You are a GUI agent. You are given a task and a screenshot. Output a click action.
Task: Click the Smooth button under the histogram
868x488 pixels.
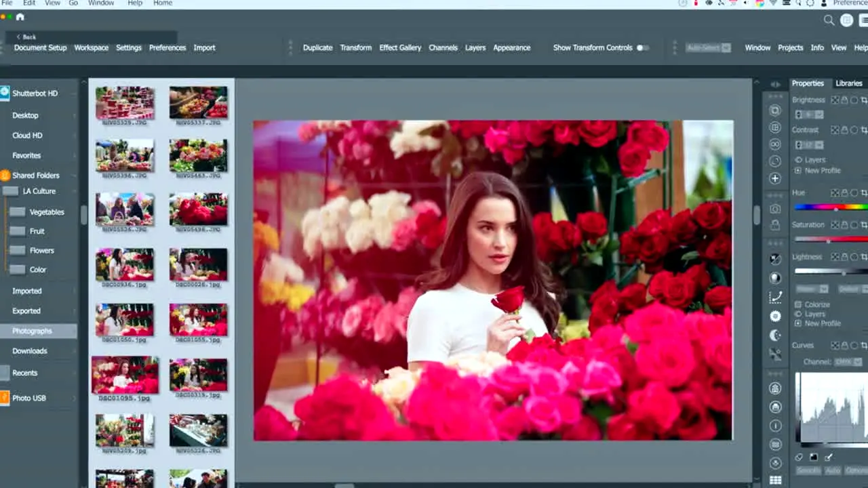(x=808, y=470)
